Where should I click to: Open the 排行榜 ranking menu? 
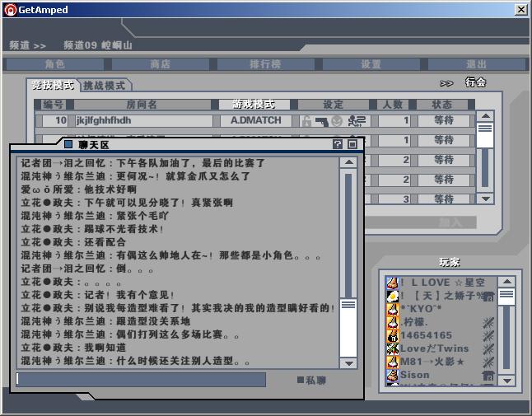coord(265,64)
